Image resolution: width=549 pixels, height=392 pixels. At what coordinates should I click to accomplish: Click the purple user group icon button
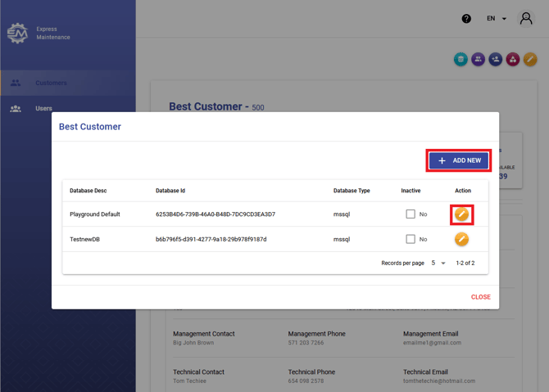pyautogui.click(x=479, y=60)
